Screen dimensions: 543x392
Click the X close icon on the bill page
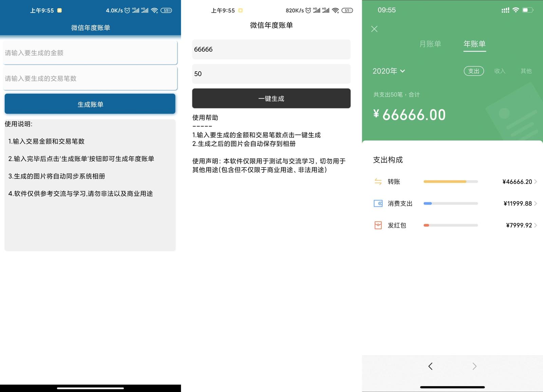(x=374, y=29)
